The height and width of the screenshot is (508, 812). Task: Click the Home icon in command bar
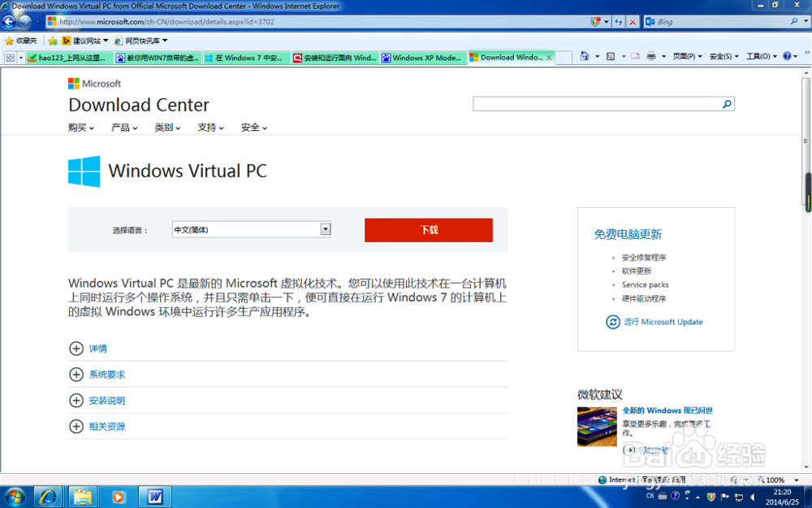[x=585, y=56]
